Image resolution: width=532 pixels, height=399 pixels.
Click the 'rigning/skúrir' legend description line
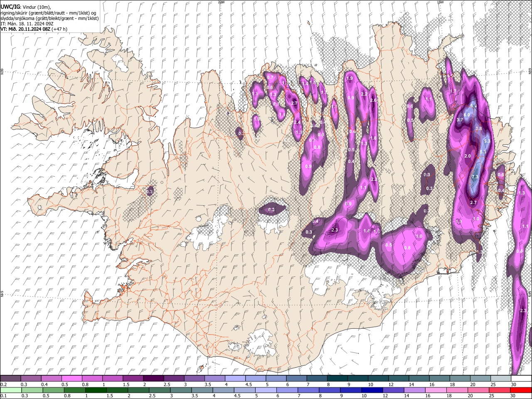tap(48, 13)
